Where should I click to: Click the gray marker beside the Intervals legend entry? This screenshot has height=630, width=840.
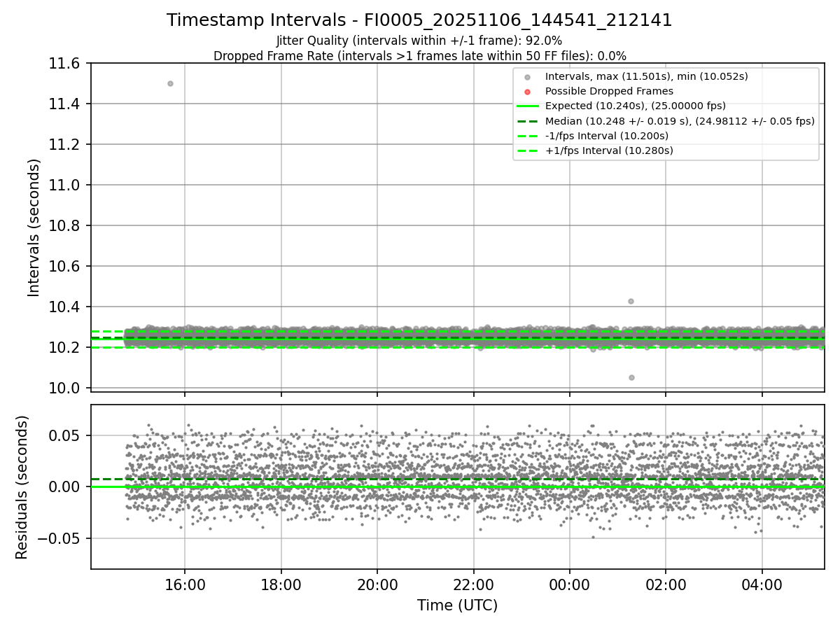coord(528,77)
